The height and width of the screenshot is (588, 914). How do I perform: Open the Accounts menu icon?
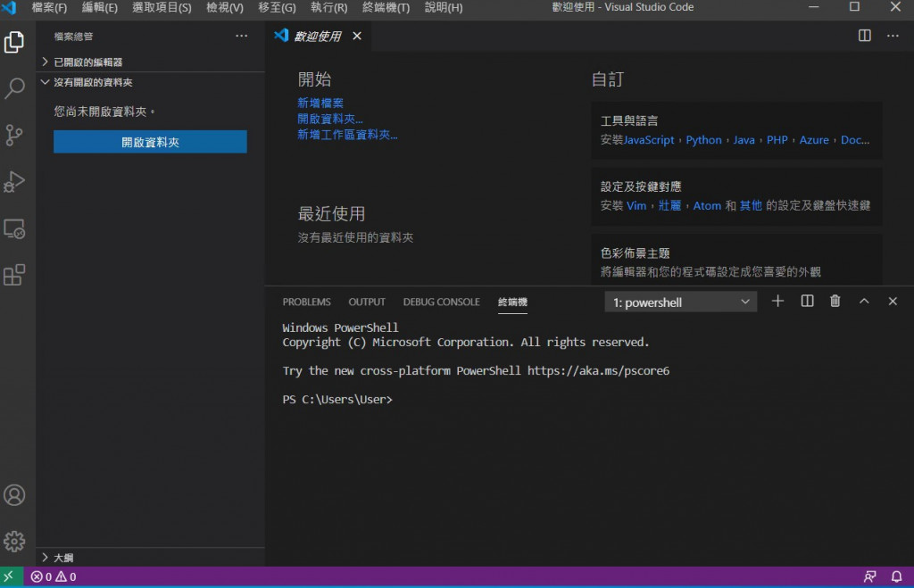tap(14, 495)
